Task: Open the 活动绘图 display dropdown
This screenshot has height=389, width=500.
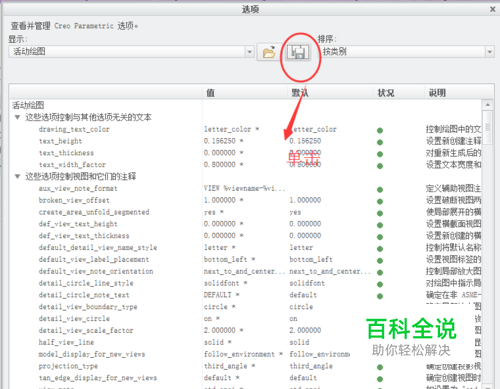Action: [249, 52]
